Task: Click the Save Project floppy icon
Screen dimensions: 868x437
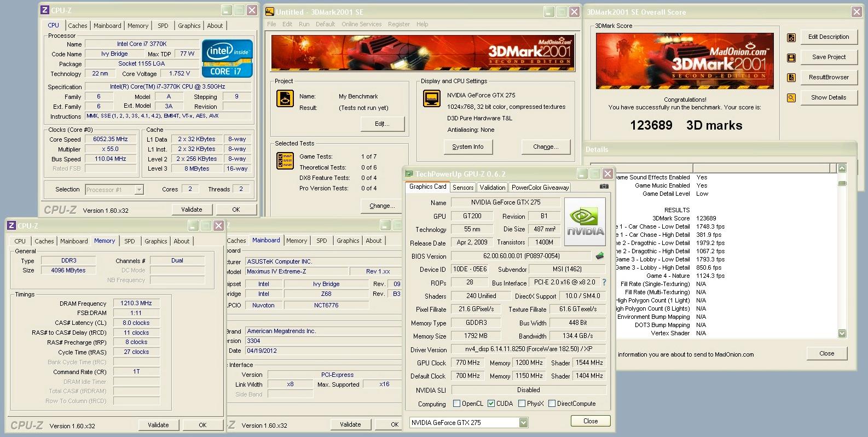Action: [791, 57]
